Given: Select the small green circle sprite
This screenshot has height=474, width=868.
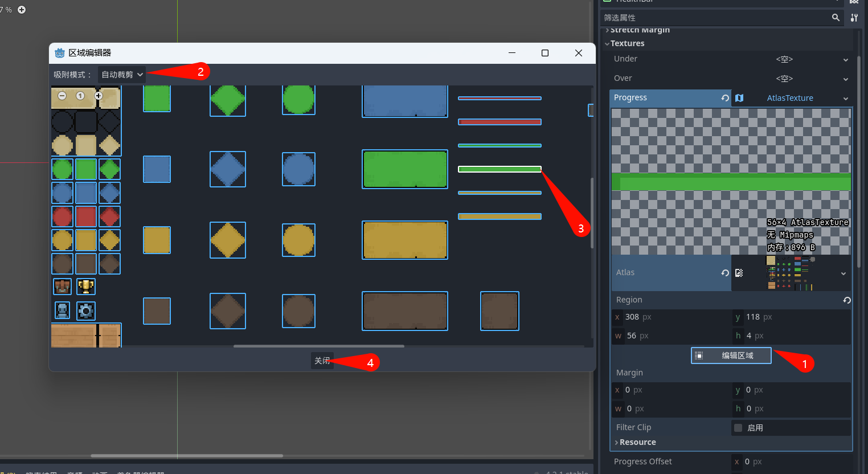Looking at the screenshot, I should (x=62, y=169).
